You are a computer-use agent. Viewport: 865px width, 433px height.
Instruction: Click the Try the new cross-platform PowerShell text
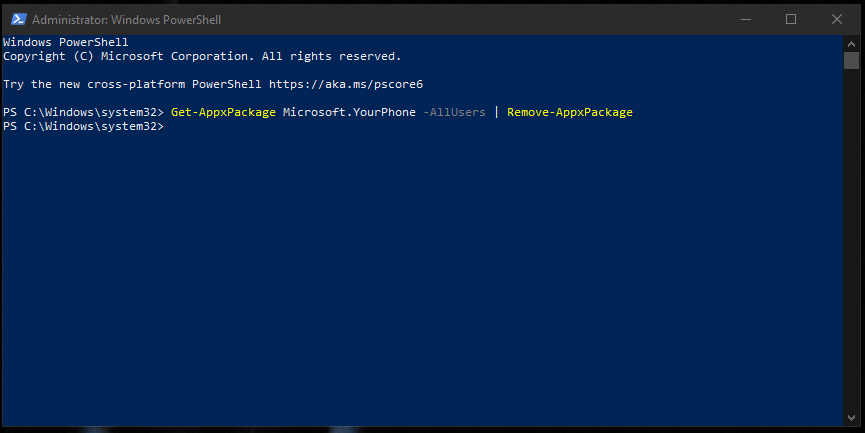132,84
